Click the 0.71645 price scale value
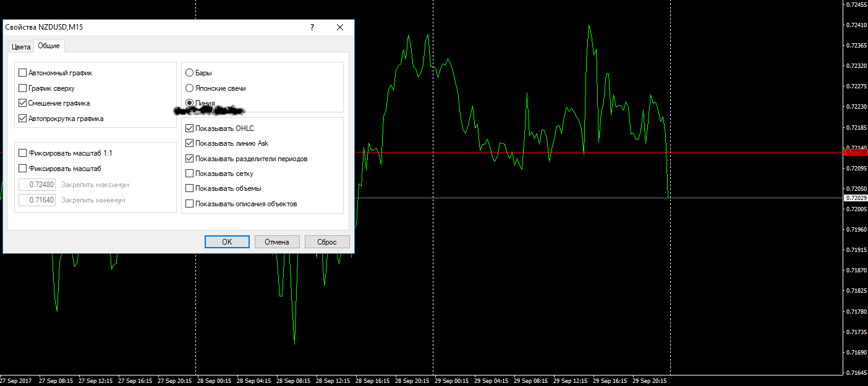 tap(856, 372)
